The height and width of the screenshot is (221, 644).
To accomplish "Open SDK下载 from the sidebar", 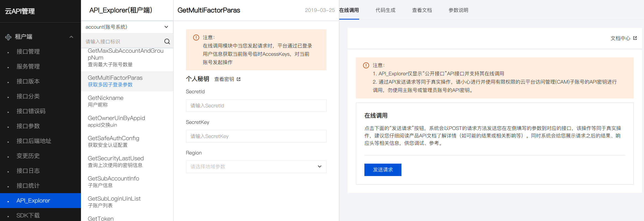I will click(28, 215).
